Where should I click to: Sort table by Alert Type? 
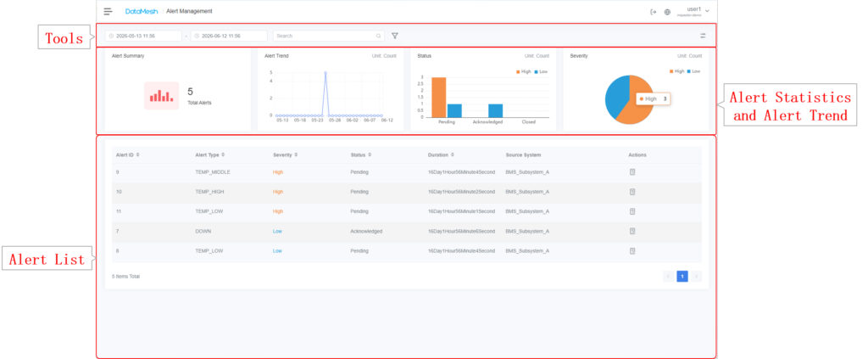210,155
